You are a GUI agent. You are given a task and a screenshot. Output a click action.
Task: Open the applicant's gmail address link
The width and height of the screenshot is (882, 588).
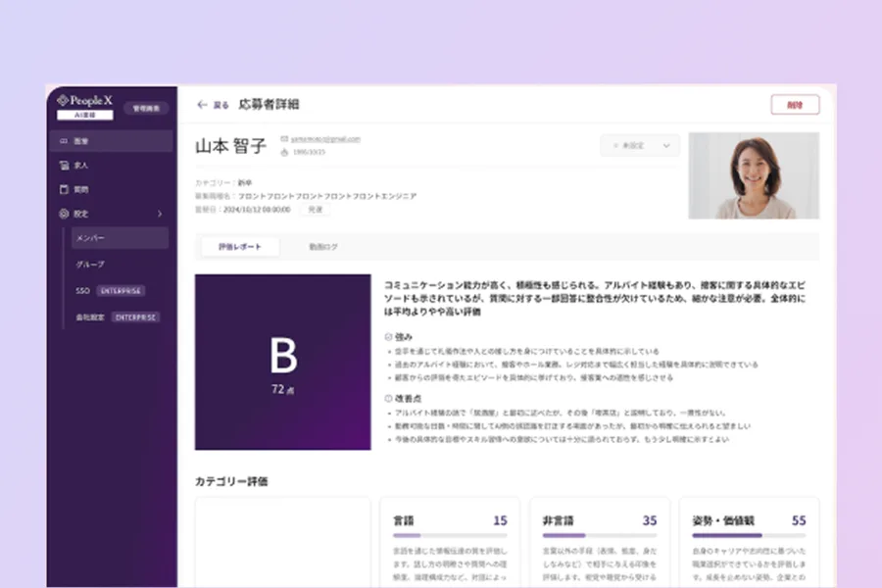pos(325,139)
